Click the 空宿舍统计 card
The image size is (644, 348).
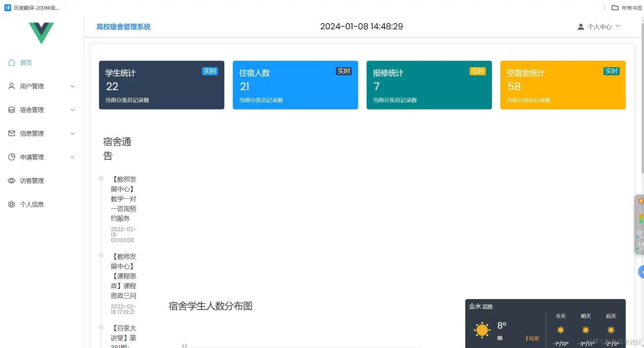pos(563,85)
